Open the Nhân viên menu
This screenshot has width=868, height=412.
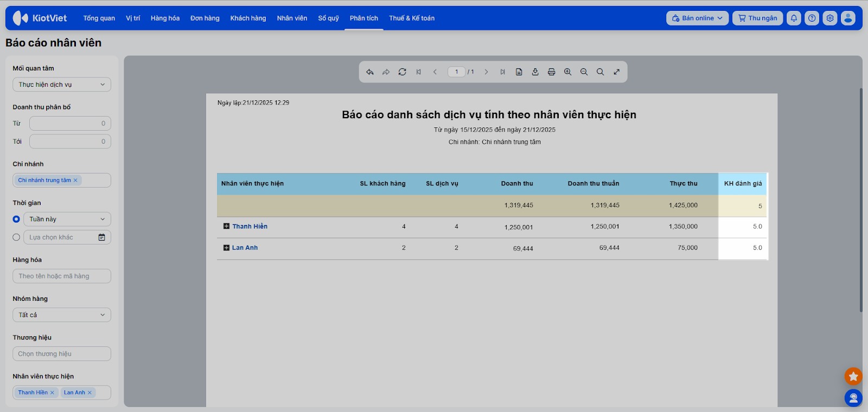point(292,18)
